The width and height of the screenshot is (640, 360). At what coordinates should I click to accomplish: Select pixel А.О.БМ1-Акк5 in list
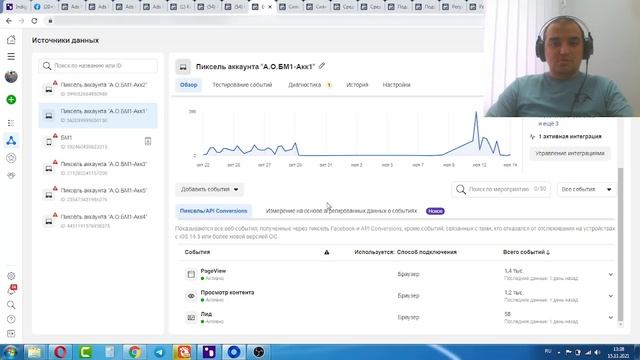coord(98,195)
